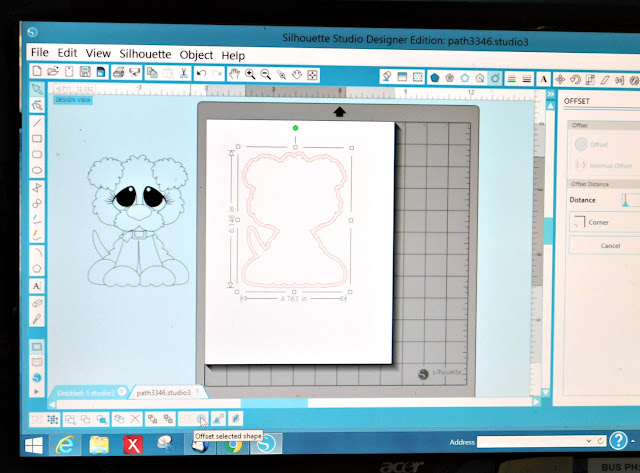Screen dimensions: 640x473
Task: Click the Offset selected shape icon
Action: (x=202, y=419)
